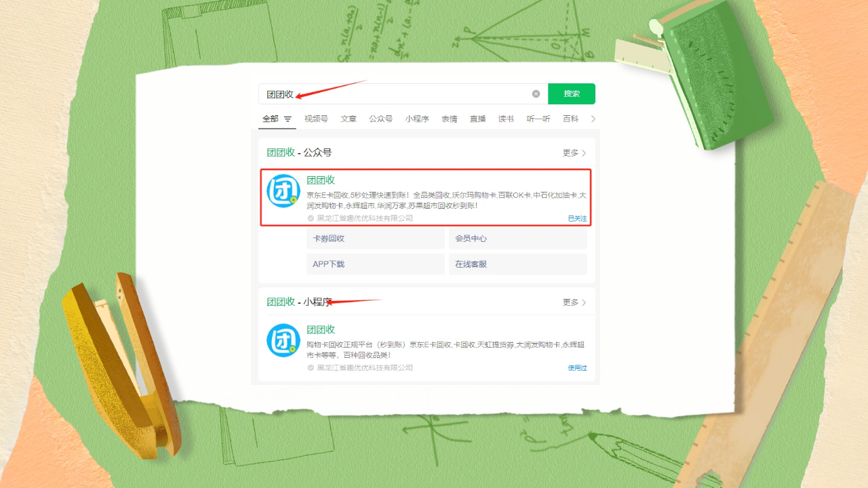Open the 会员中心 menu button
The width and height of the screenshot is (868, 488).
click(x=518, y=239)
